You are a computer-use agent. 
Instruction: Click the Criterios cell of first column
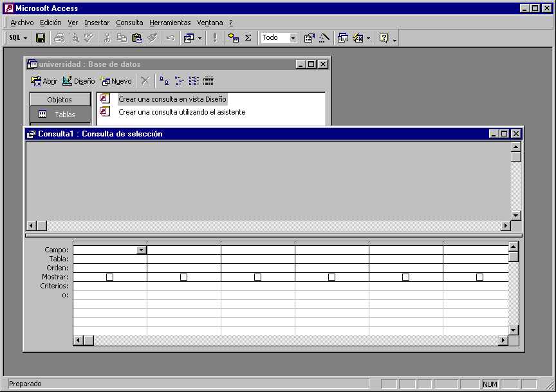click(110, 286)
